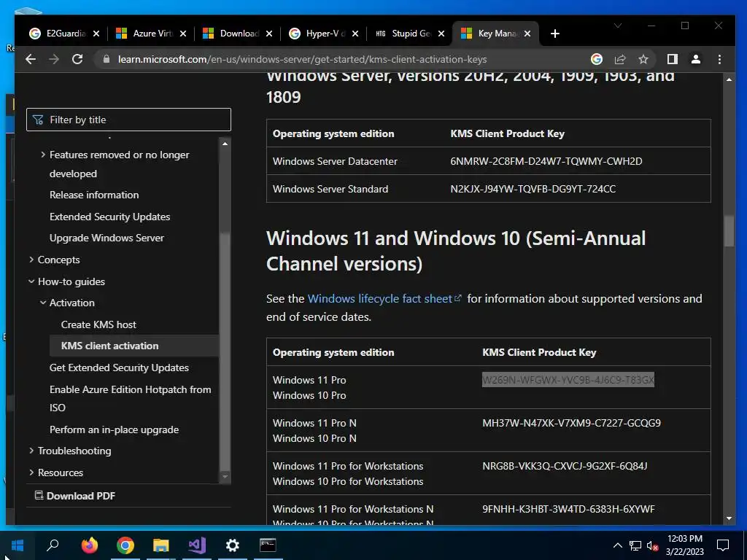The image size is (747, 560).
Task: Click the browser forward arrow
Action: coord(54,59)
